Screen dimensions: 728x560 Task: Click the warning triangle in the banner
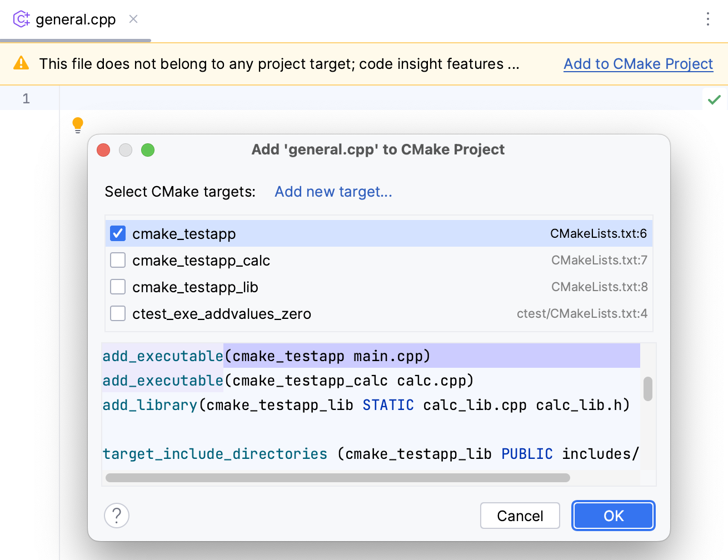[x=21, y=63]
